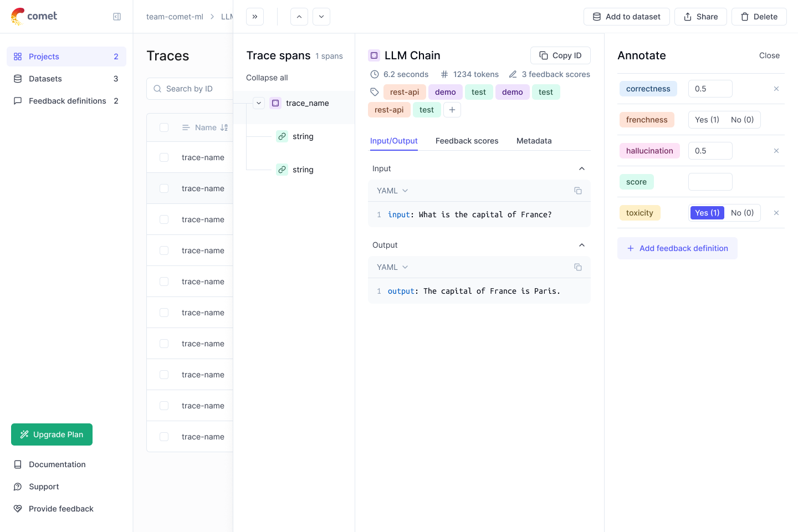Set frenchness to Yes (1)
This screenshot has width=798, height=532.
pyautogui.click(x=707, y=120)
